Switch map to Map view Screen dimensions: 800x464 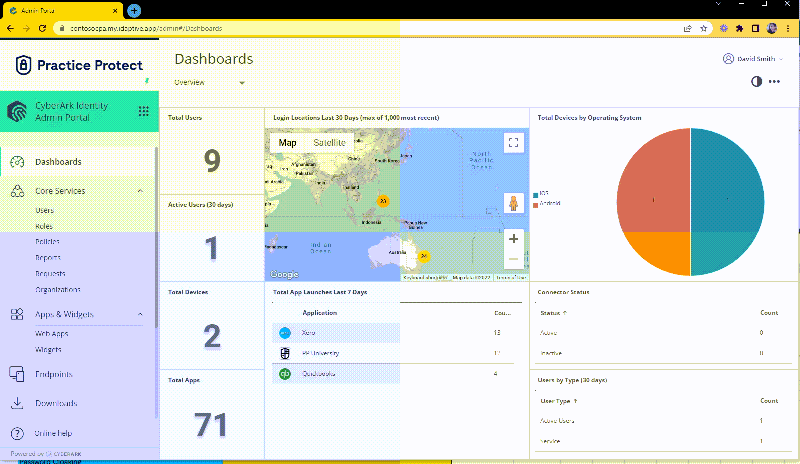click(287, 142)
